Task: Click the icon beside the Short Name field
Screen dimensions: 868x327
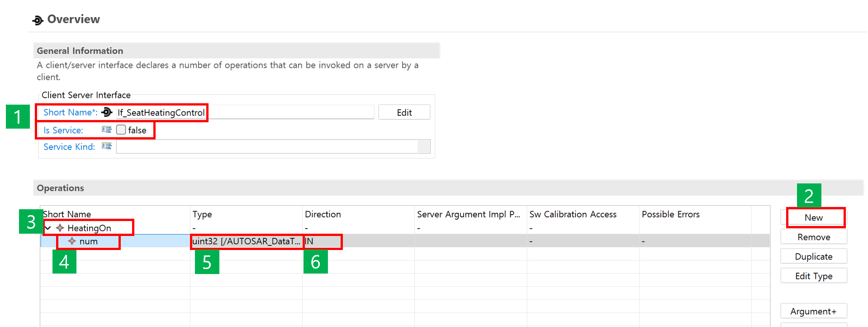Action: tap(107, 112)
